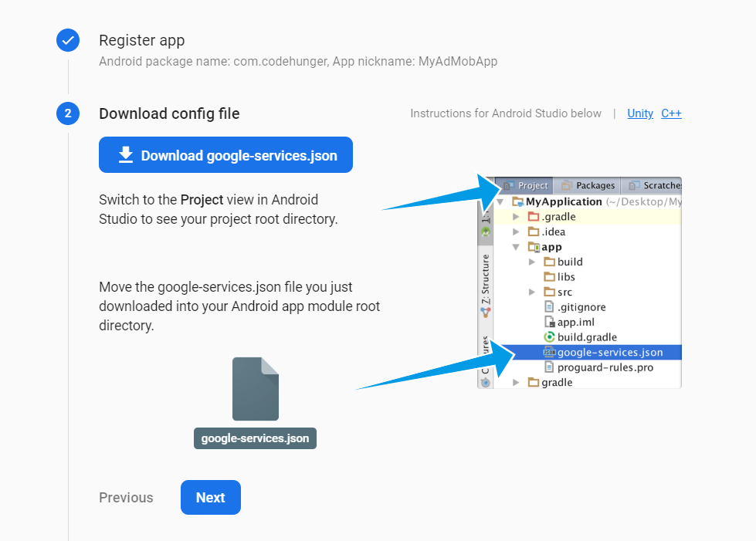Click the Instructions for Android Studio below text
Screen dimensions: 756x541
506,113
